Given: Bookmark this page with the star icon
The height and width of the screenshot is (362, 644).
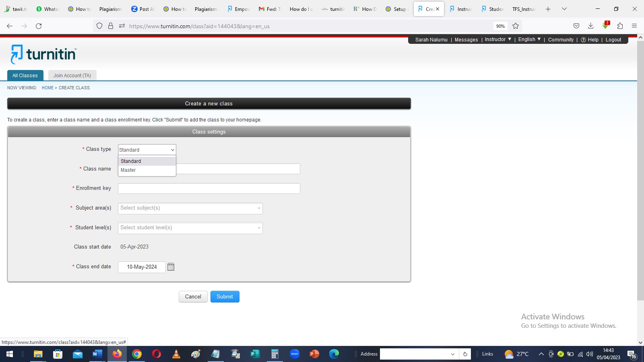Looking at the screenshot, I should (516, 26).
